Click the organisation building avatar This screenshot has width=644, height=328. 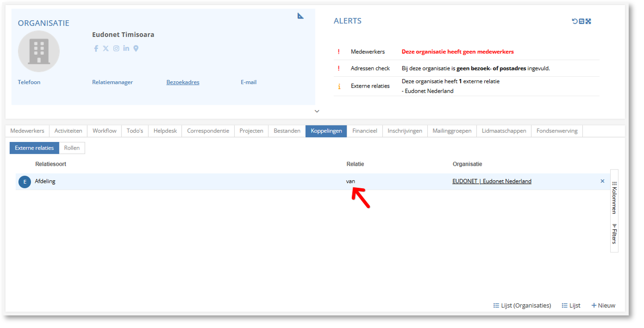[x=39, y=52]
